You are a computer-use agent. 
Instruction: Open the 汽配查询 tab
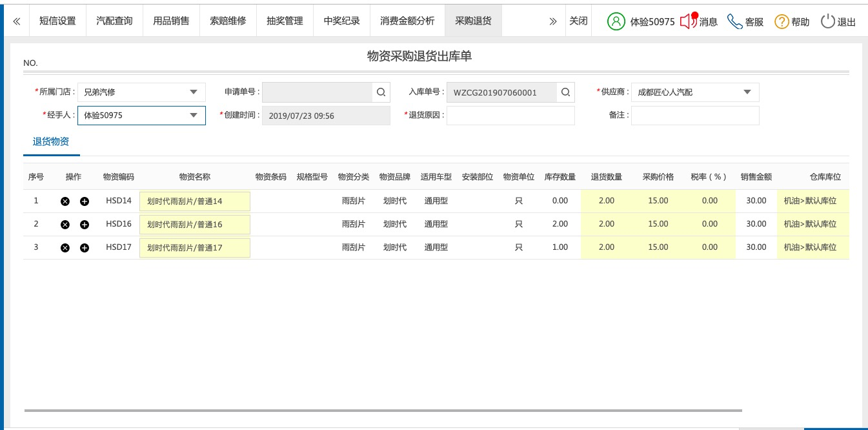[x=114, y=21]
